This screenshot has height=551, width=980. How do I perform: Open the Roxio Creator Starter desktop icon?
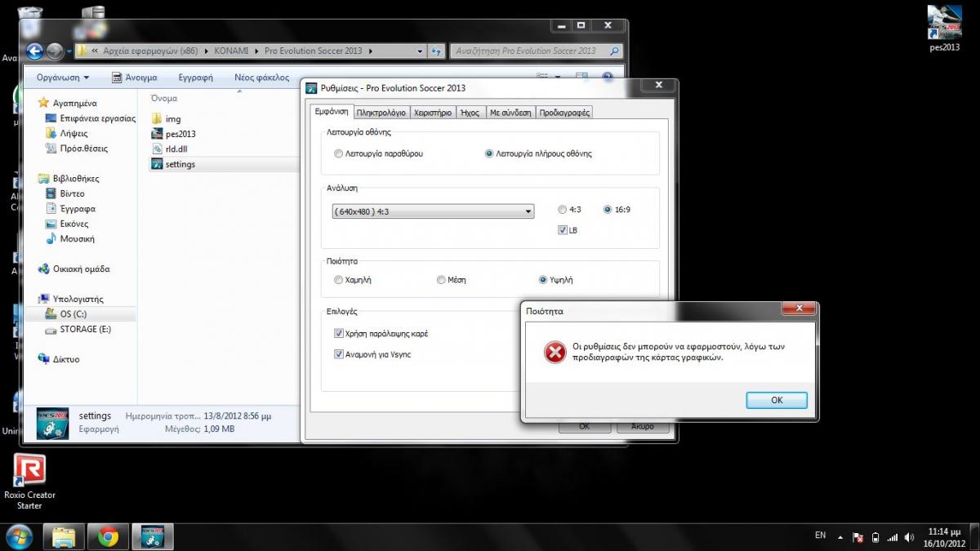(x=29, y=482)
